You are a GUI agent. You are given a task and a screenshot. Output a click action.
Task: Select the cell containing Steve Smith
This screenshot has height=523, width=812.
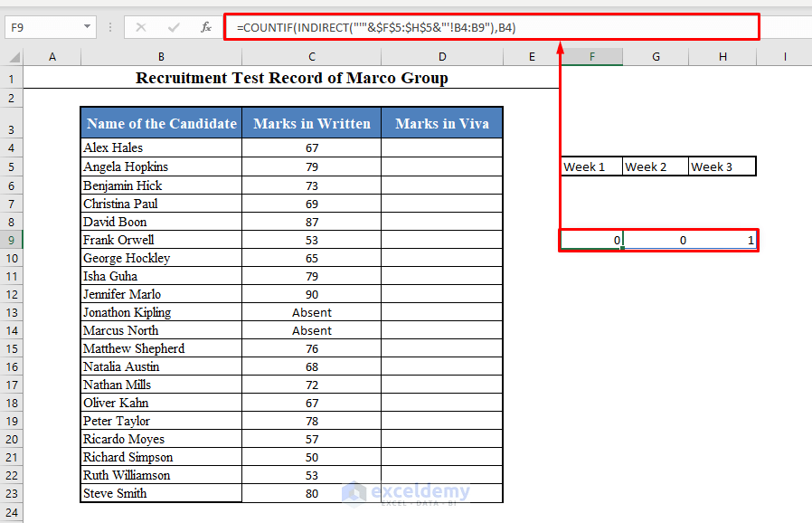coord(160,493)
